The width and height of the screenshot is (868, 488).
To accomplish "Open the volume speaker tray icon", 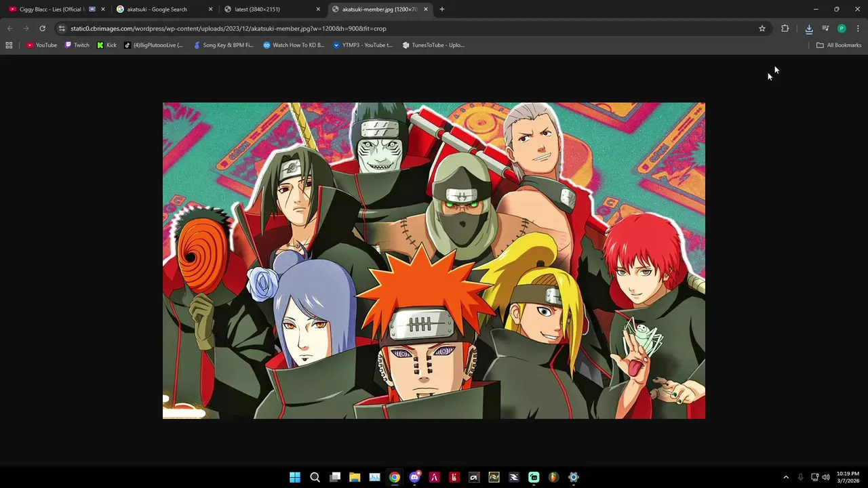I will (826, 477).
